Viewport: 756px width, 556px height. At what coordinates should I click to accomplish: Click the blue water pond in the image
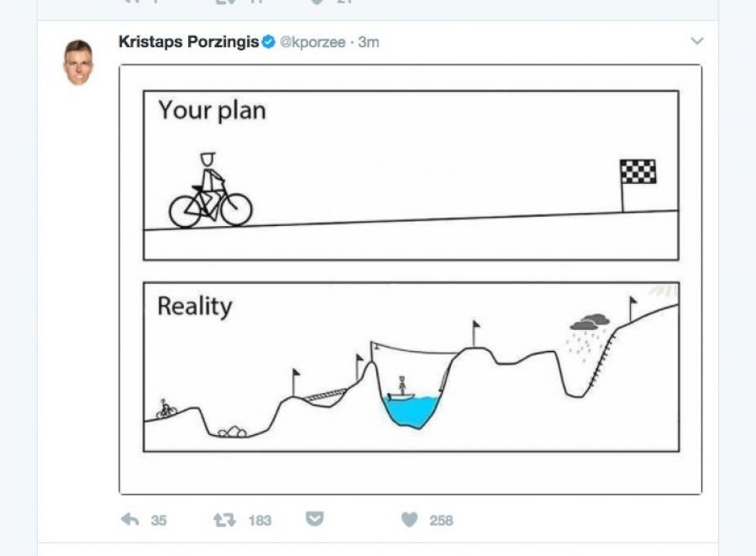click(411, 410)
